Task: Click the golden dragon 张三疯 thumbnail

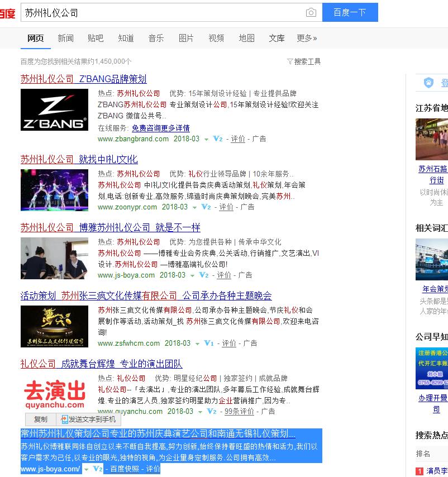Action: [x=54, y=326]
